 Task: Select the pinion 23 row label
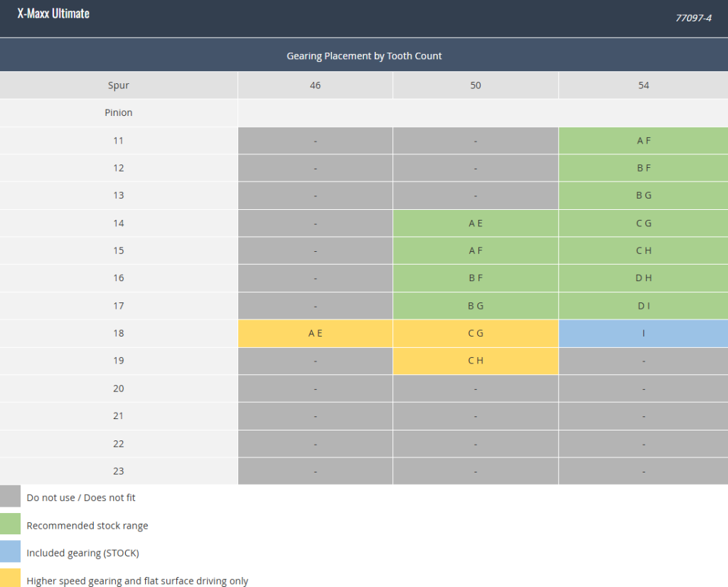(119, 471)
